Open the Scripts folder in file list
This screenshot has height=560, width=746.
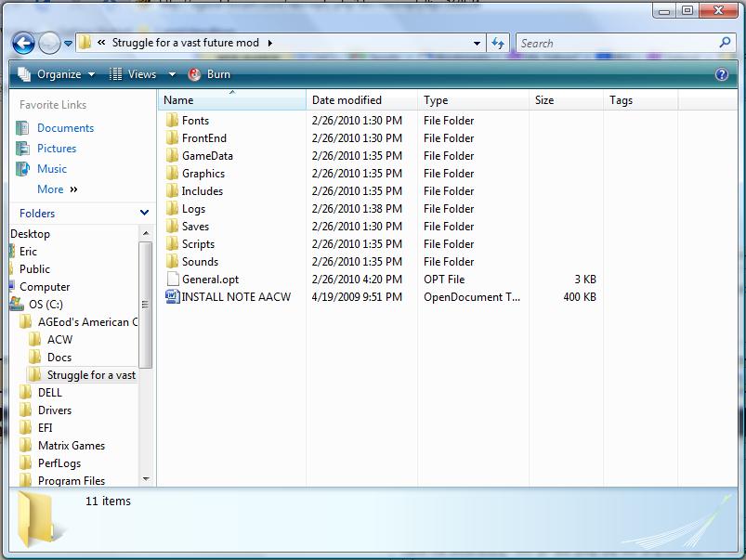(x=198, y=244)
